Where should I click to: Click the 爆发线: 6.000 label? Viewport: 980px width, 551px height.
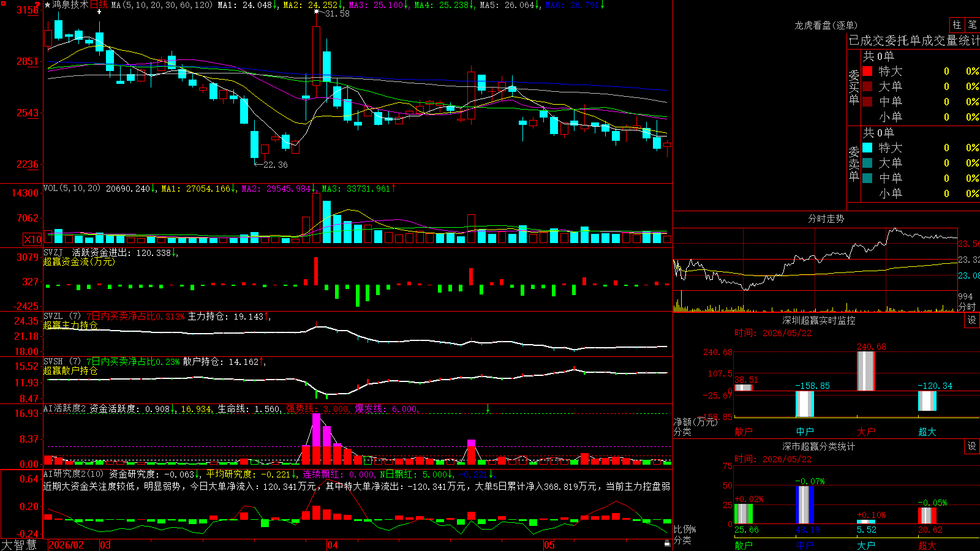(x=386, y=409)
